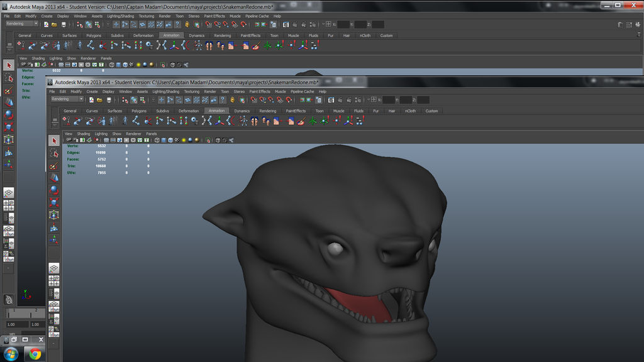The height and width of the screenshot is (362, 644).
Task: Click the HumanIK skeleton shelf icon in front window
Action: pyautogui.click(x=243, y=121)
